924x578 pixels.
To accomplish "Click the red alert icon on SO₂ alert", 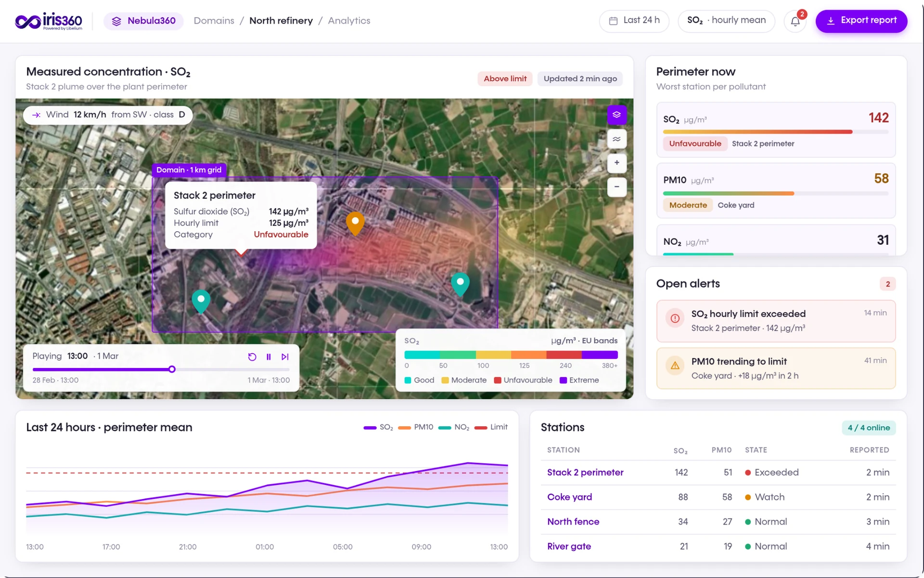I will (675, 318).
